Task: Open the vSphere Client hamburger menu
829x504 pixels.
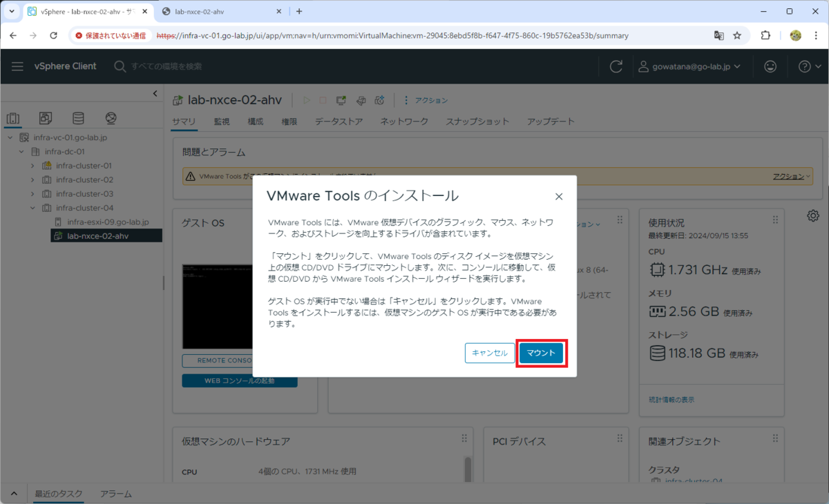Action: (17, 66)
